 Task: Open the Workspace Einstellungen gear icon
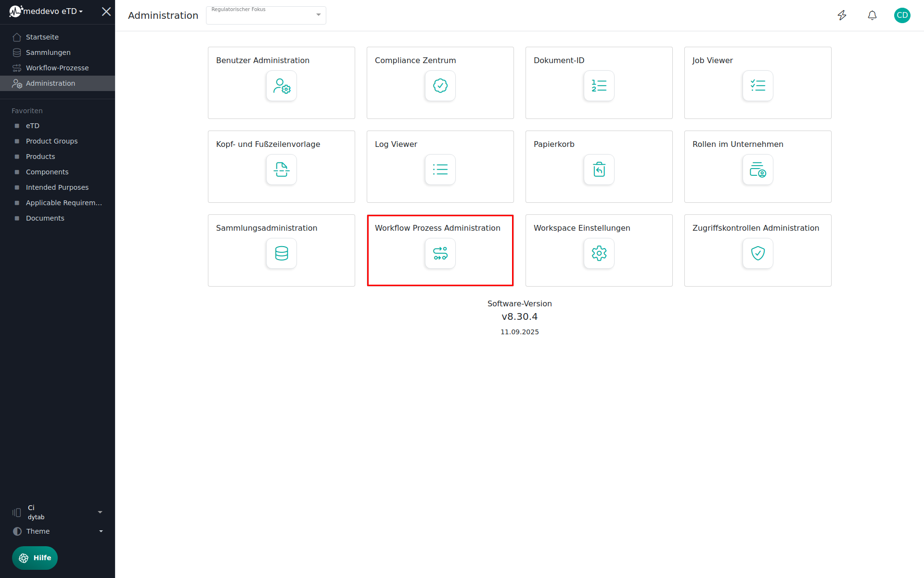[599, 253]
